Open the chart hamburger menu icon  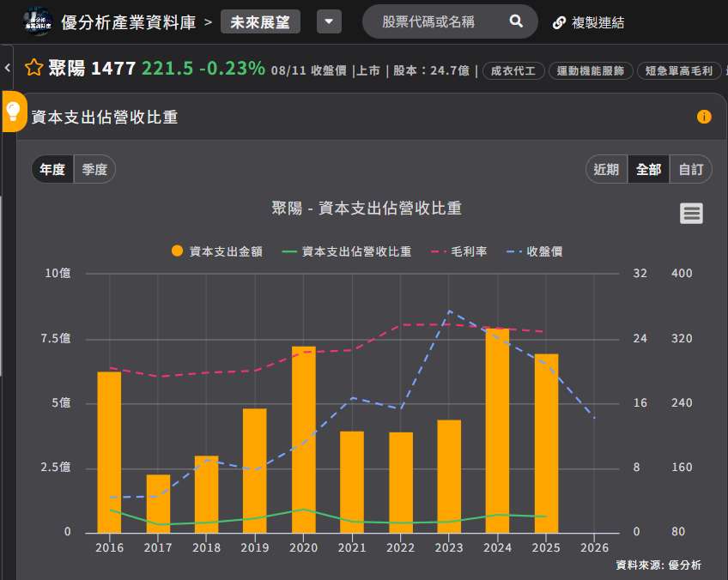tap(691, 214)
